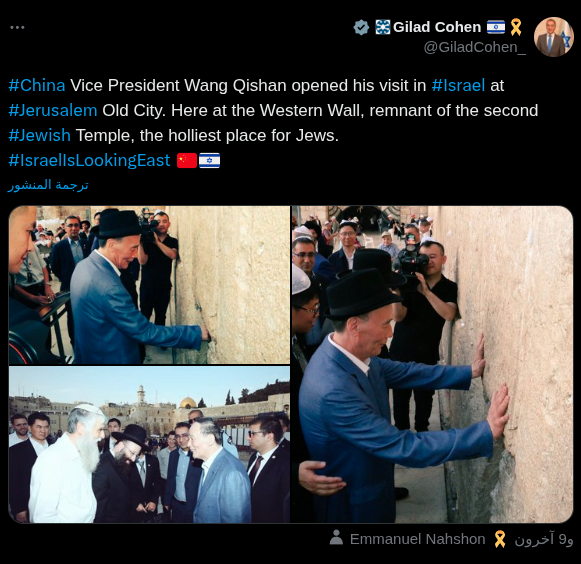Image resolution: width=581 pixels, height=564 pixels.
Task: Open top-left photo of man touching wall
Action: tap(149, 285)
